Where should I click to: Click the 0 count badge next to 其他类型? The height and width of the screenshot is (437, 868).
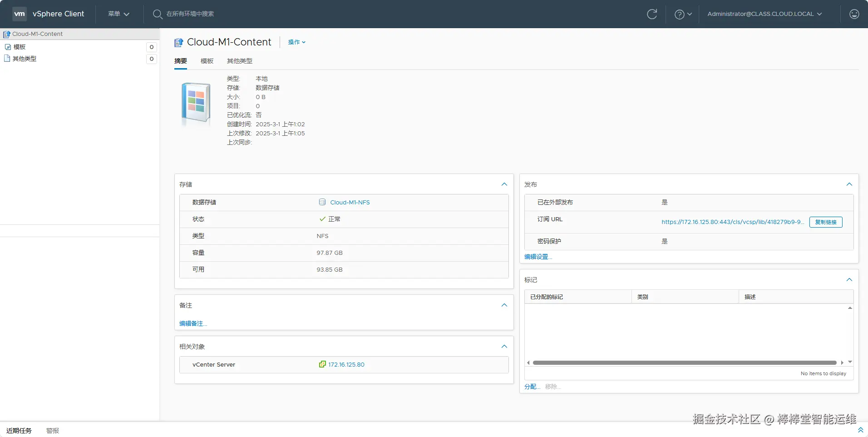click(152, 59)
